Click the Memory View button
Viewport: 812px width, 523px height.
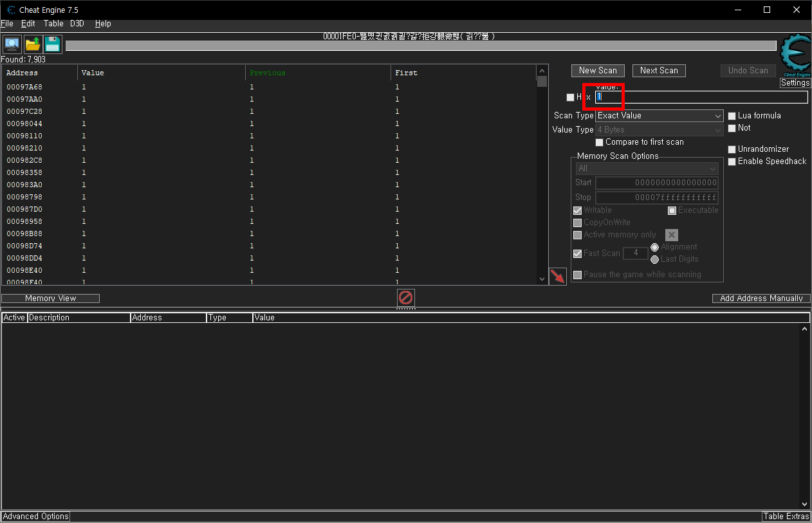pos(50,298)
